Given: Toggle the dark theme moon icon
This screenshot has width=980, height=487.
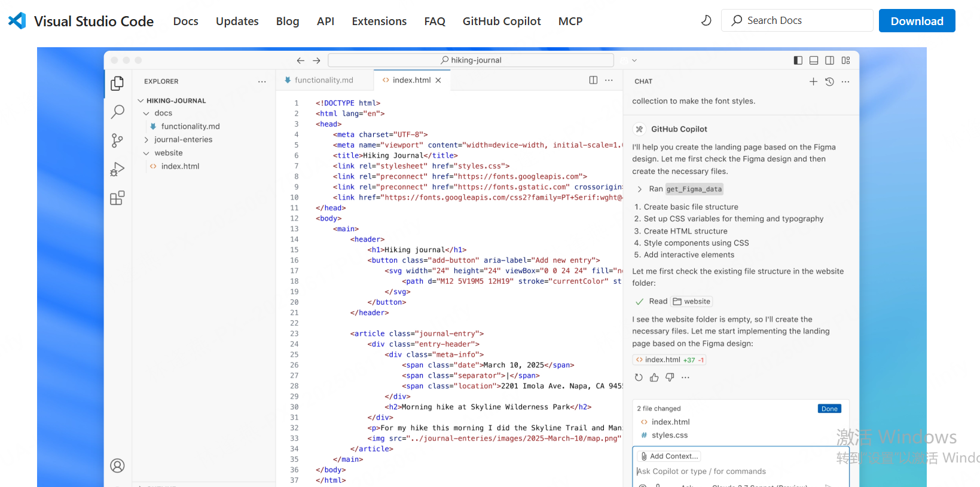Looking at the screenshot, I should (x=706, y=20).
